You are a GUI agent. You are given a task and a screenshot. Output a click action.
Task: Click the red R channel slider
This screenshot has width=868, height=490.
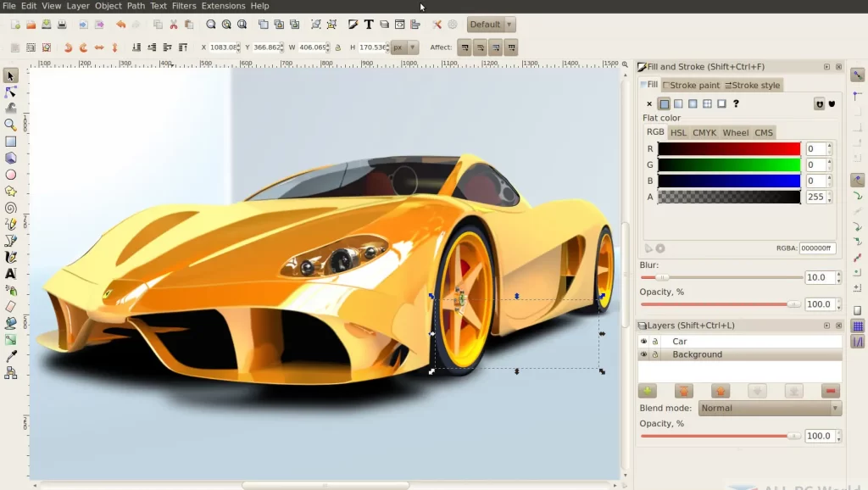coord(729,149)
